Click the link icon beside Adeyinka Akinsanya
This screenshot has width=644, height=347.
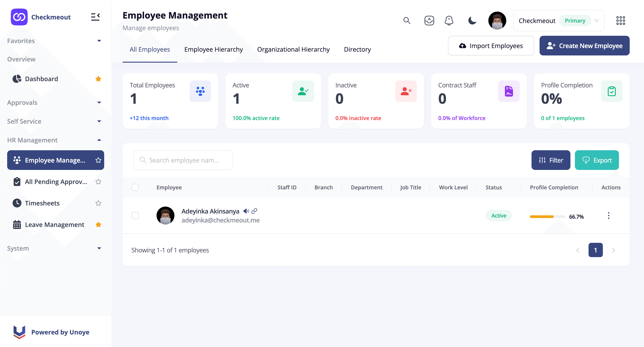coord(254,211)
